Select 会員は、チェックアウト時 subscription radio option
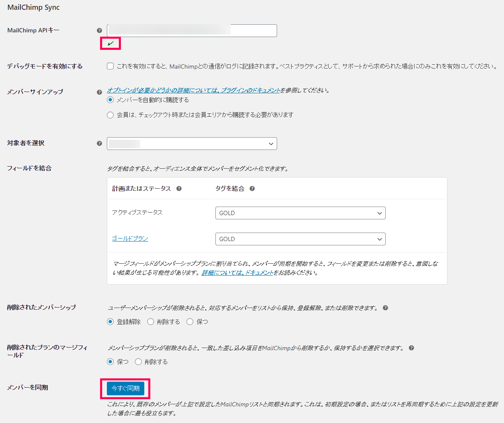This screenshot has width=504, height=423. pyautogui.click(x=110, y=115)
